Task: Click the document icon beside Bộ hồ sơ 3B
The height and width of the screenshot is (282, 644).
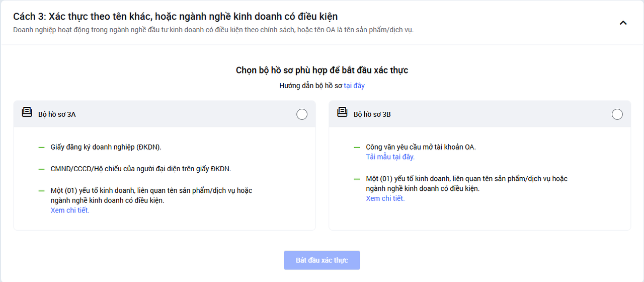Action: click(x=342, y=112)
